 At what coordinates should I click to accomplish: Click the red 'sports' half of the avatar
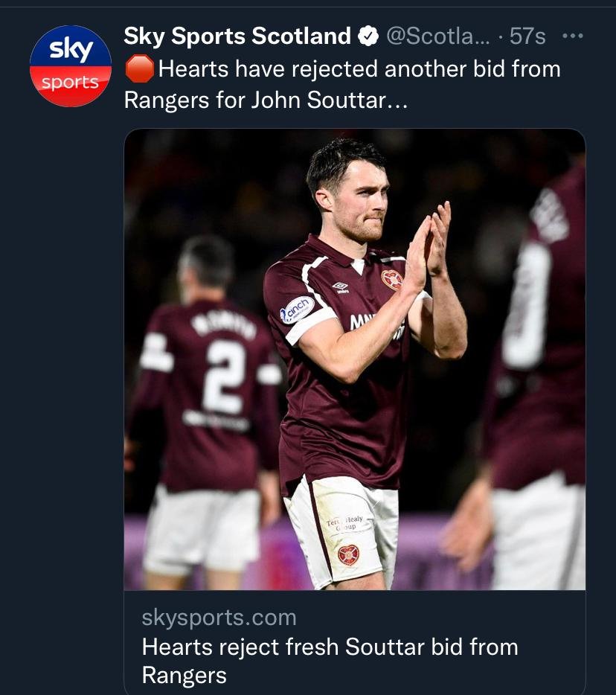[71, 87]
